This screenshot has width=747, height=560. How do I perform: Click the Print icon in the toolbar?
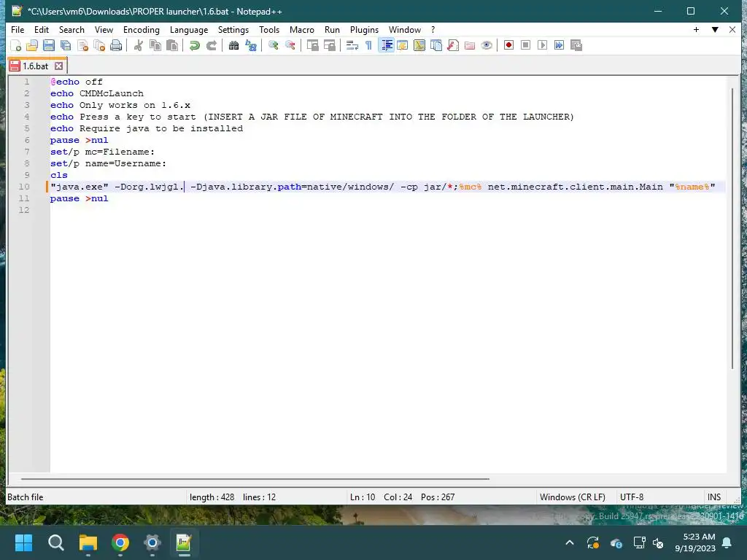point(116,45)
